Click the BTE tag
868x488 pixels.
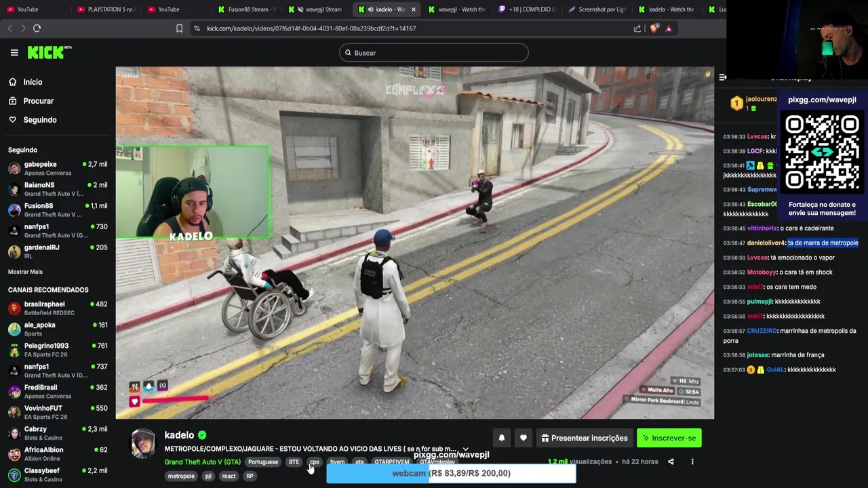(x=294, y=462)
